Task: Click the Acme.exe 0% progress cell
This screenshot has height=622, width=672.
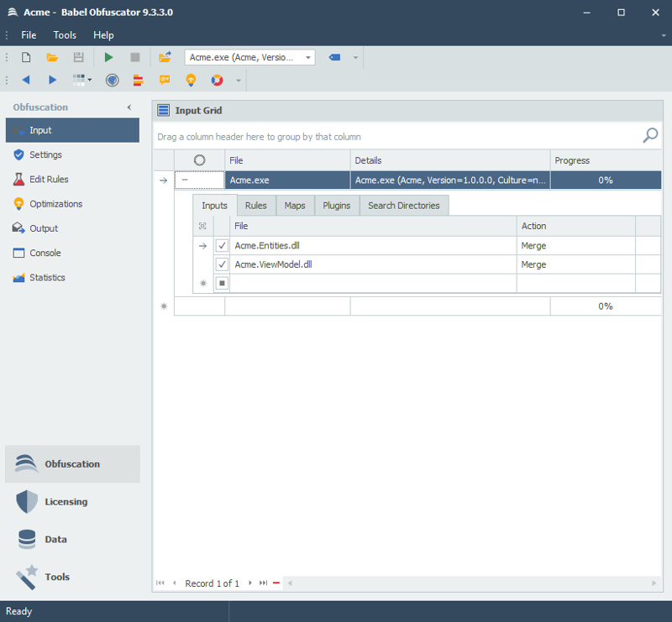Action: (605, 180)
